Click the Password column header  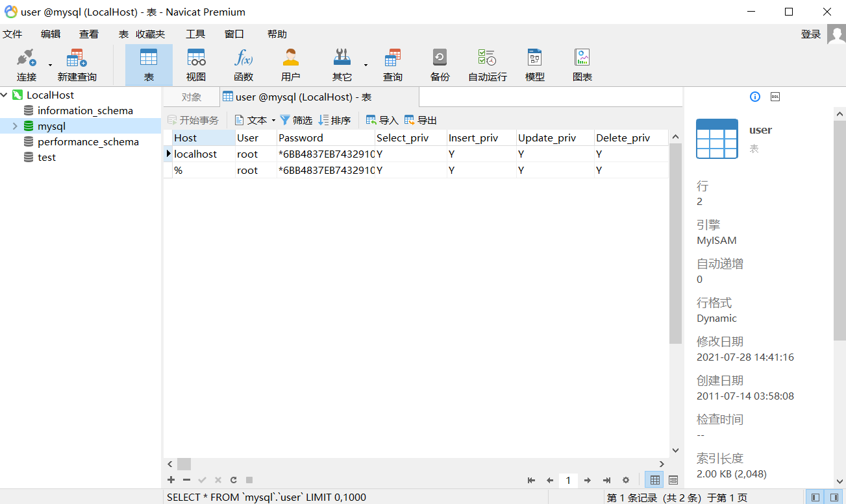326,138
